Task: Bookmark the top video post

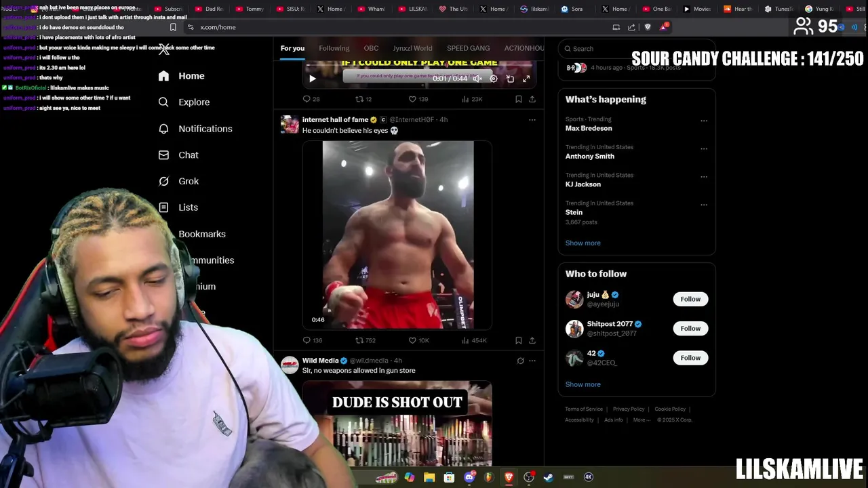Action: (x=518, y=99)
